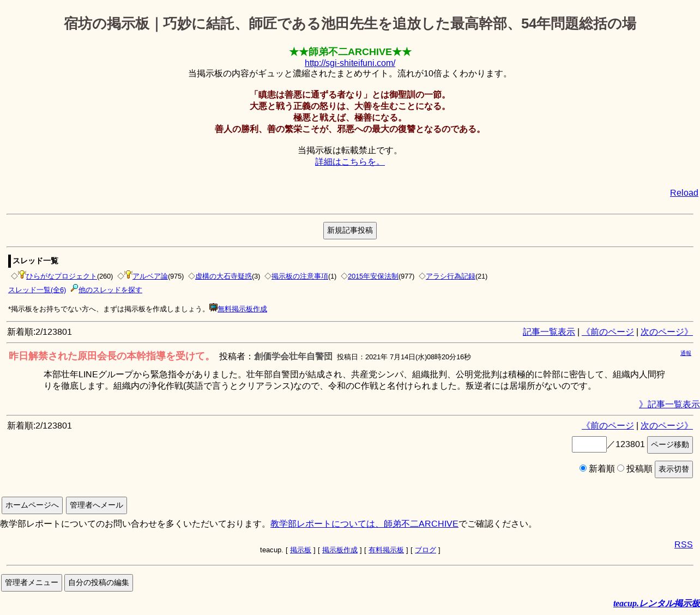
Task: Focus the page number input field
Action: pyautogui.click(x=589, y=444)
